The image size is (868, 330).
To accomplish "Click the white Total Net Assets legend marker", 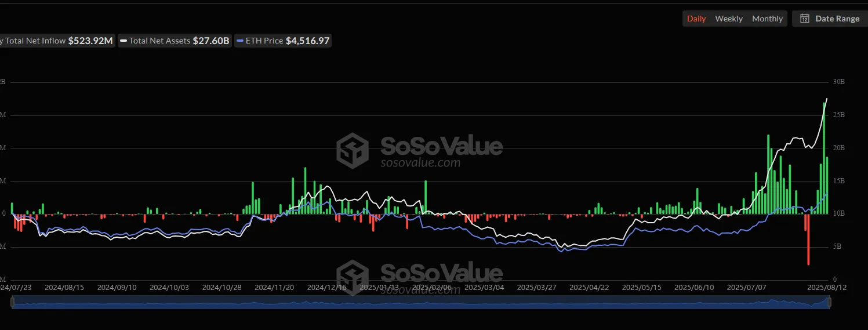I will [124, 41].
